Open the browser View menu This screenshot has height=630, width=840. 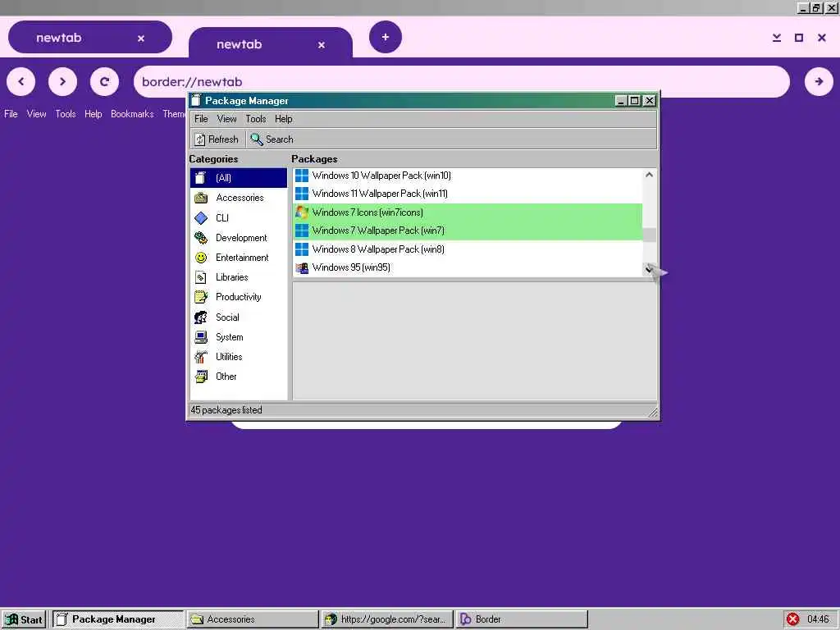[x=36, y=114]
